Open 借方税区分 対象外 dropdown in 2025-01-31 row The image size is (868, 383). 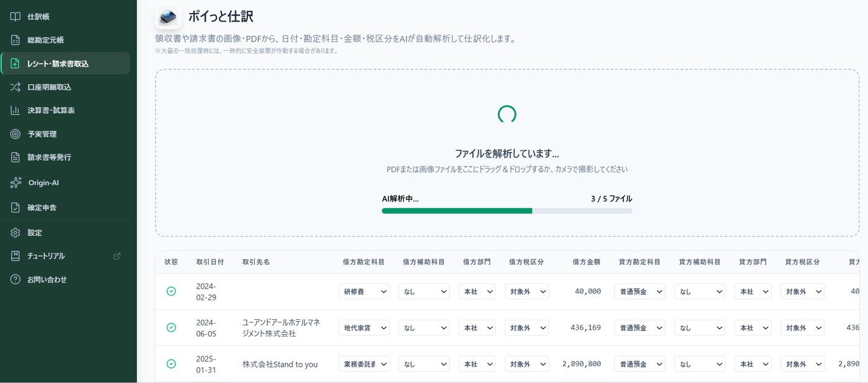(x=526, y=364)
